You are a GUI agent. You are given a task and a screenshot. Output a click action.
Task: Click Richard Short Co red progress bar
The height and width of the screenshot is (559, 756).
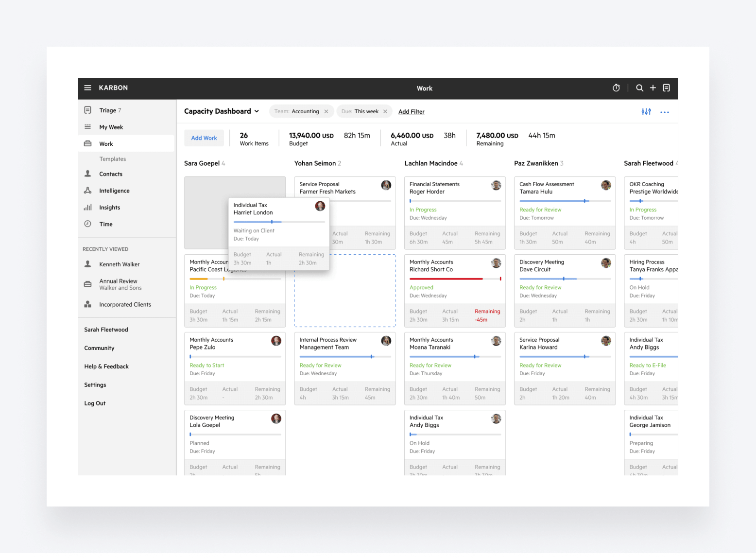click(446, 279)
